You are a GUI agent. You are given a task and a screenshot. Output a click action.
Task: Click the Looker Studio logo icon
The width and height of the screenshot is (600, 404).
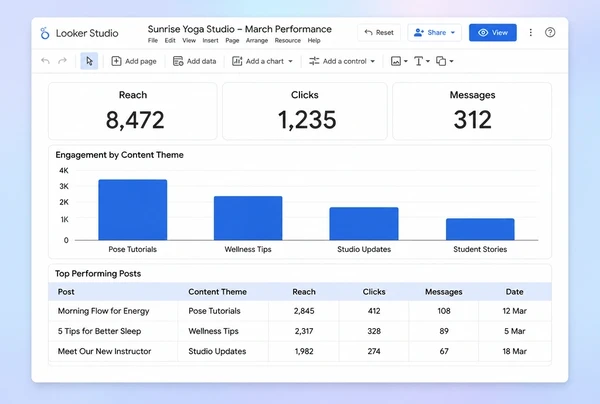[45, 33]
